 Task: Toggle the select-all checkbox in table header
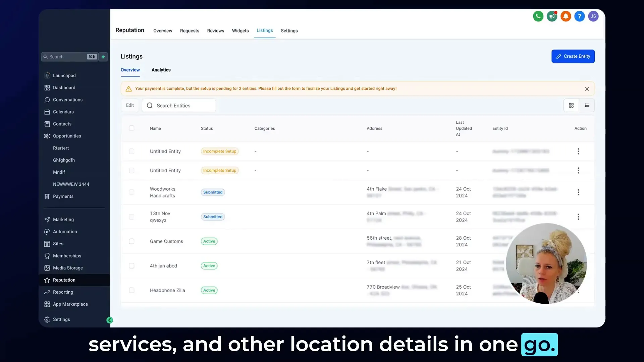click(x=131, y=128)
